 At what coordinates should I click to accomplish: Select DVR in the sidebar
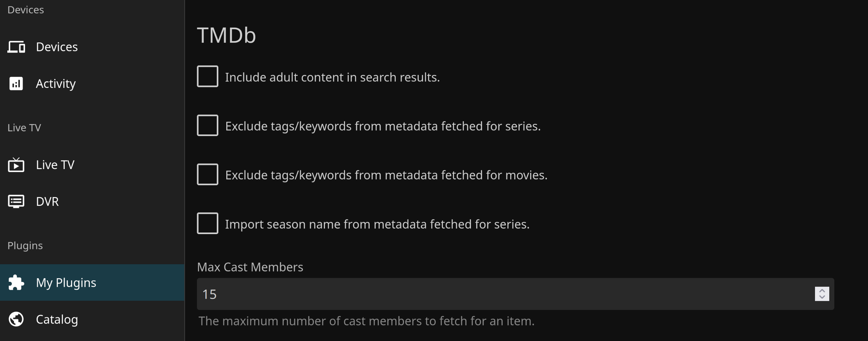point(47,201)
